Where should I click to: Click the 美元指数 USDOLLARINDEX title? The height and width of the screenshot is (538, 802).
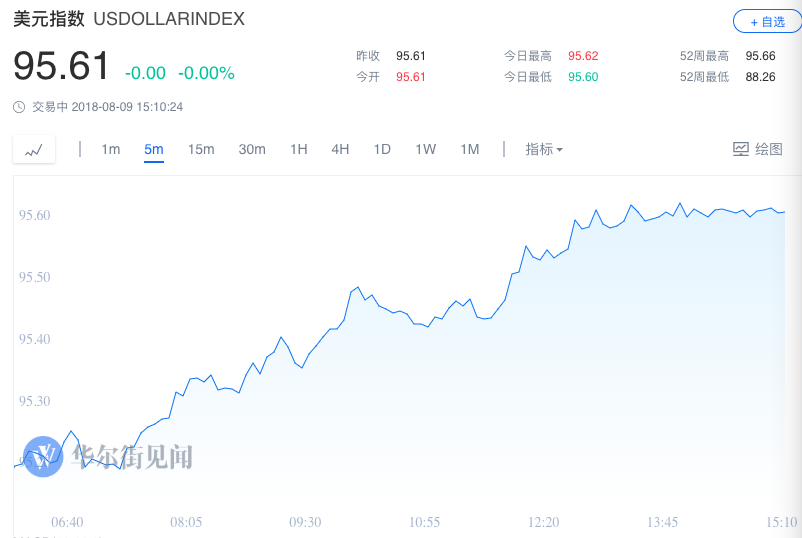pos(129,19)
